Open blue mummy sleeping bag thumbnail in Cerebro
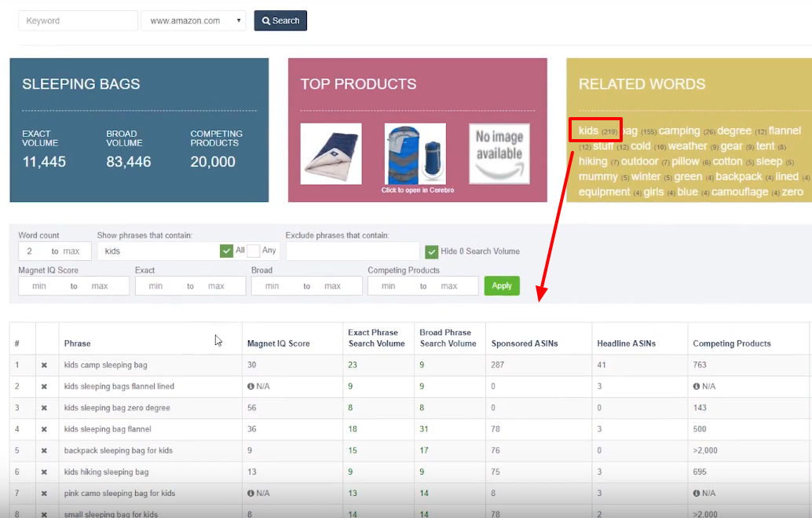812x518 pixels. (415, 153)
